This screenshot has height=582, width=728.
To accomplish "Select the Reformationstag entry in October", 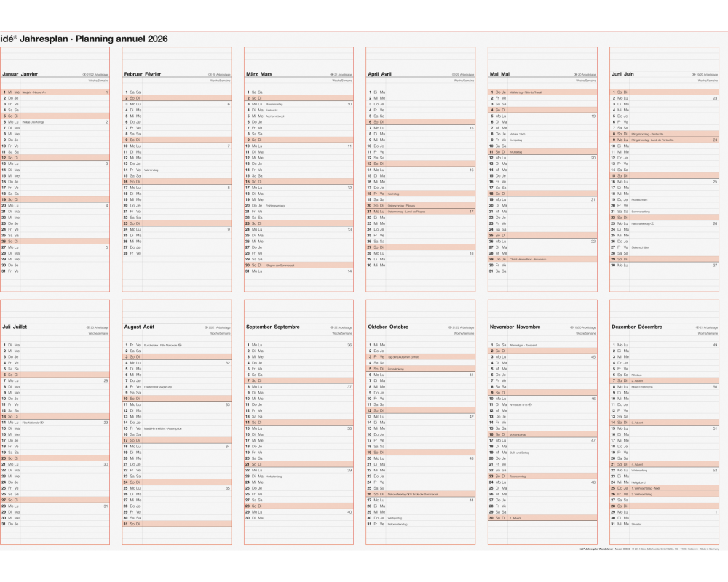I will [x=397, y=524].
